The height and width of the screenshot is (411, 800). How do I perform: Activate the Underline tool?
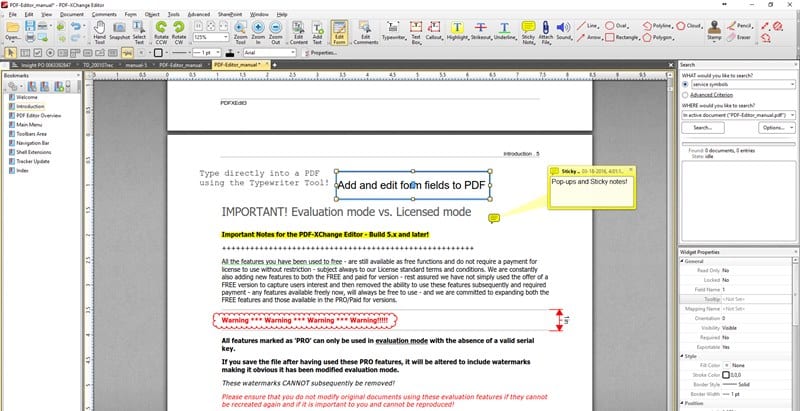point(504,32)
